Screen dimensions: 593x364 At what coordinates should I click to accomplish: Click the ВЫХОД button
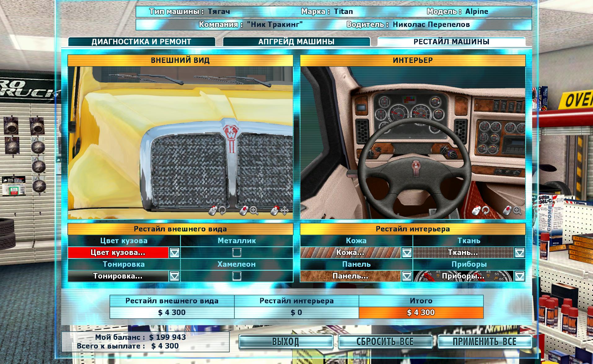tap(286, 342)
